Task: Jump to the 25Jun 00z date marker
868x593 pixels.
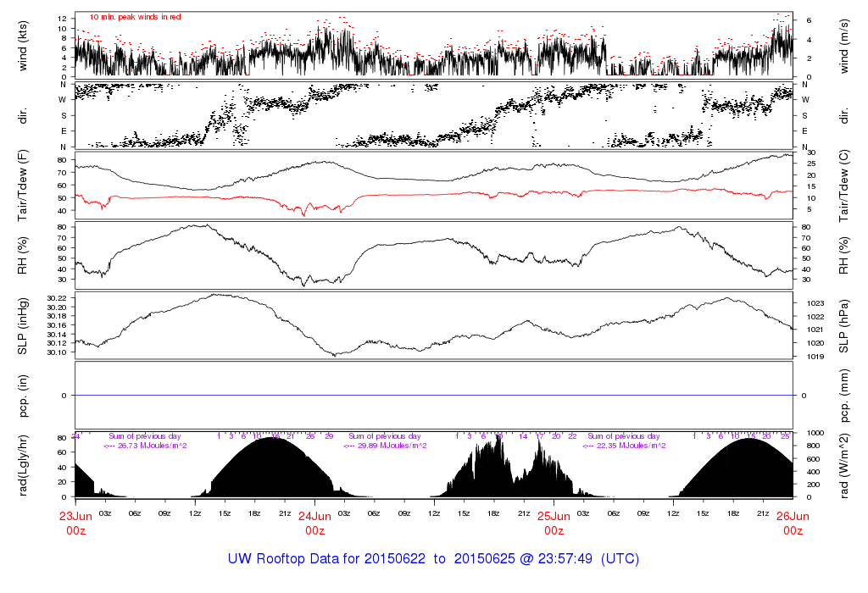Action: coord(554,522)
